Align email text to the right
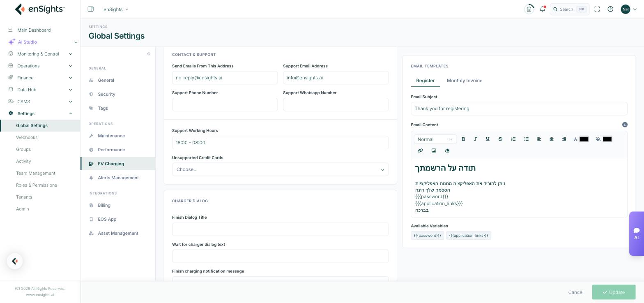 pos(564,139)
